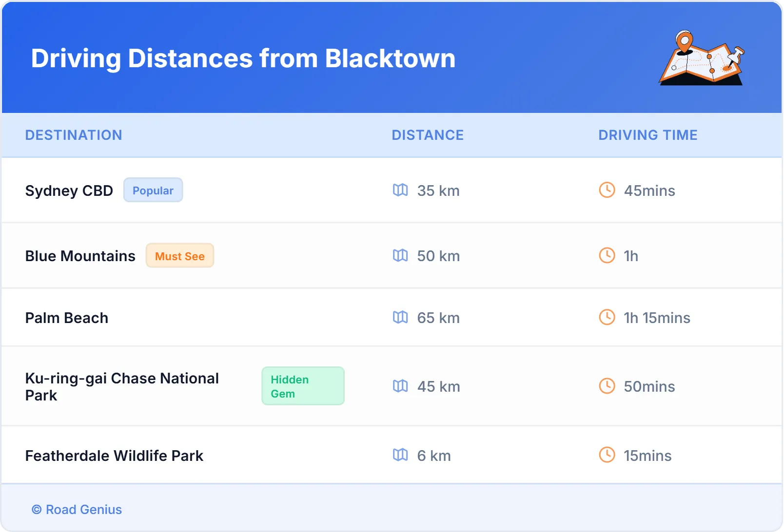Click the Popular badge next to Sydney CBD
784x532 pixels.
(153, 190)
